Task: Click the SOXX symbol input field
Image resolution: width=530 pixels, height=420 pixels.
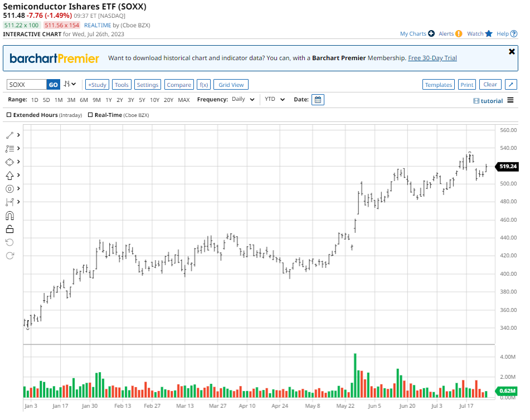Action: 26,85
